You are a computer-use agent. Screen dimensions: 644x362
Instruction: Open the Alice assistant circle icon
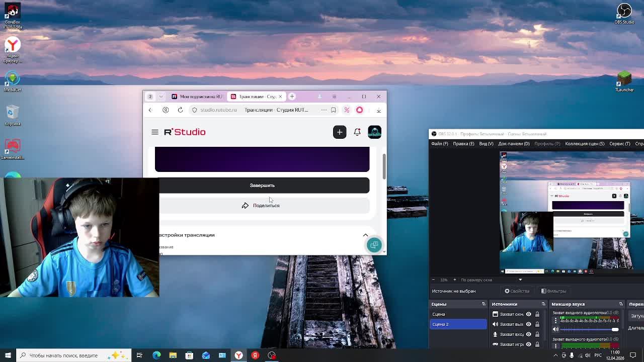[360, 110]
